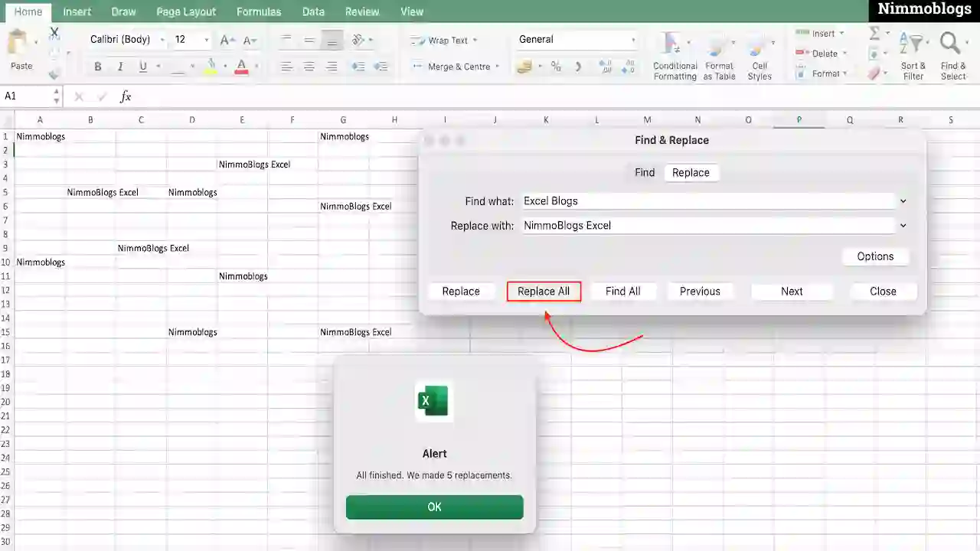The width and height of the screenshot is (980, 551).
Task: Open the Merge & Centre dropdown arrow
Action: [497, 67]
